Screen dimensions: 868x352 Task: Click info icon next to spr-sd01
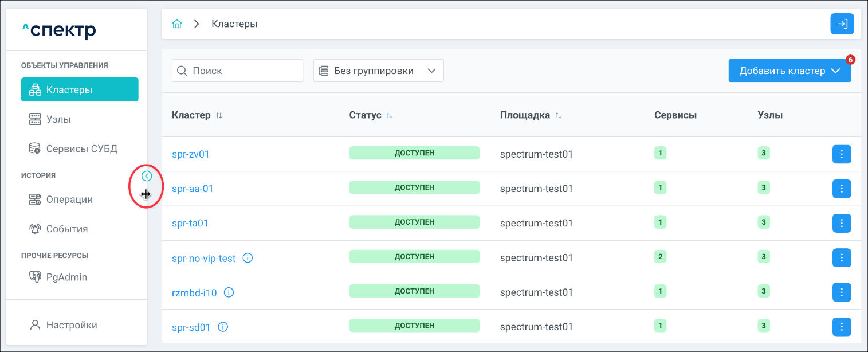[x=223, y=327]
